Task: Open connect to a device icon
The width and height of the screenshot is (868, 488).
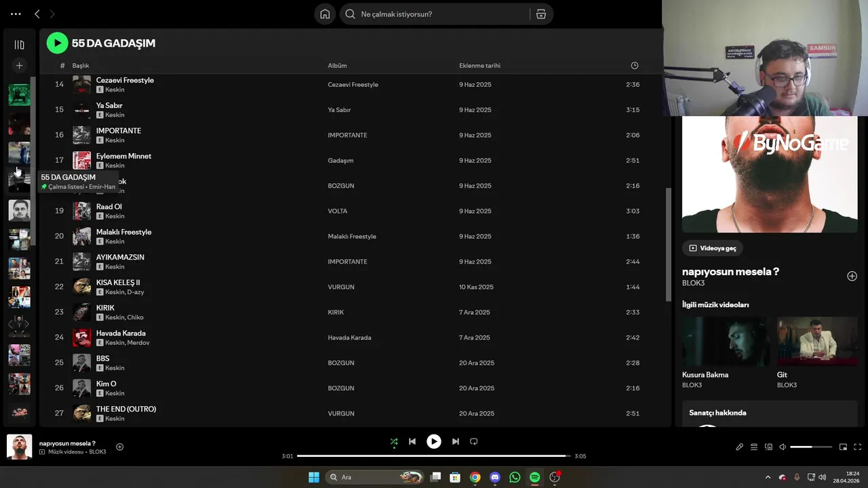Action: click(768, 447)
